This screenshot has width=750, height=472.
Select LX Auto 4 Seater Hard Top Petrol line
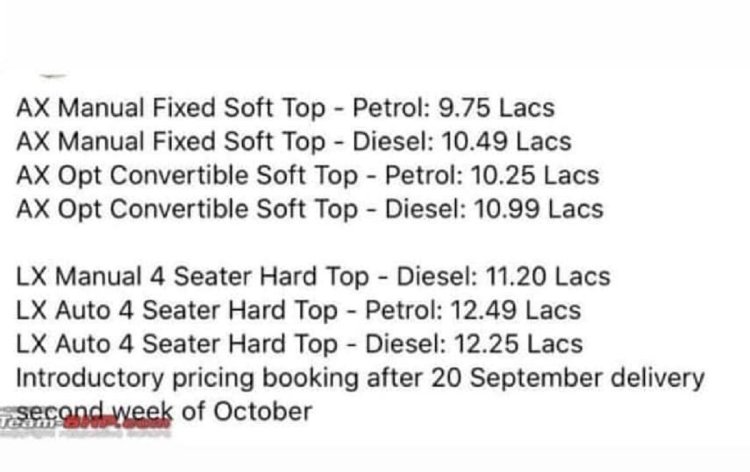tap(298, 310)
